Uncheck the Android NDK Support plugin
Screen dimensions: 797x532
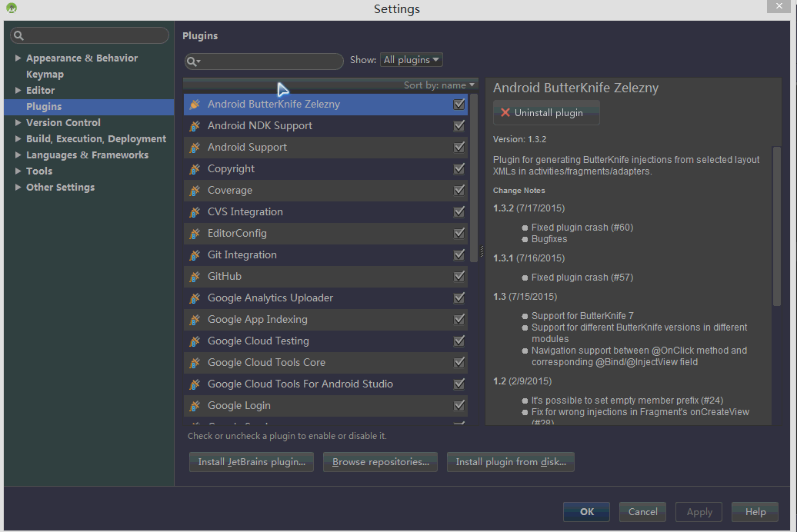click(459, 126)
